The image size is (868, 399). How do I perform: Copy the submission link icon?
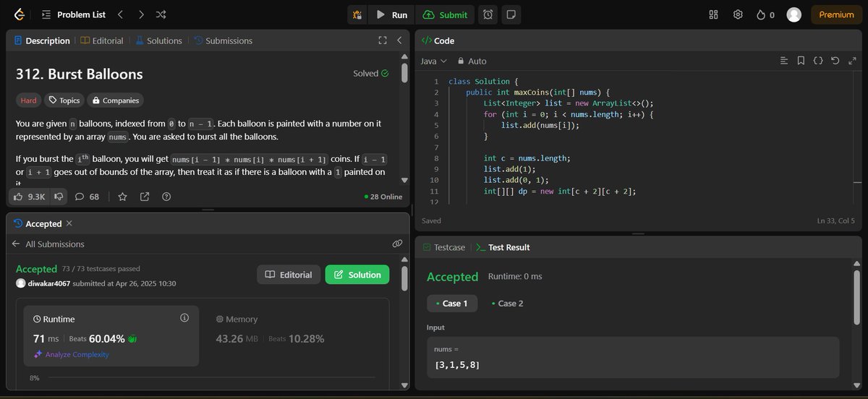[397, 244]
